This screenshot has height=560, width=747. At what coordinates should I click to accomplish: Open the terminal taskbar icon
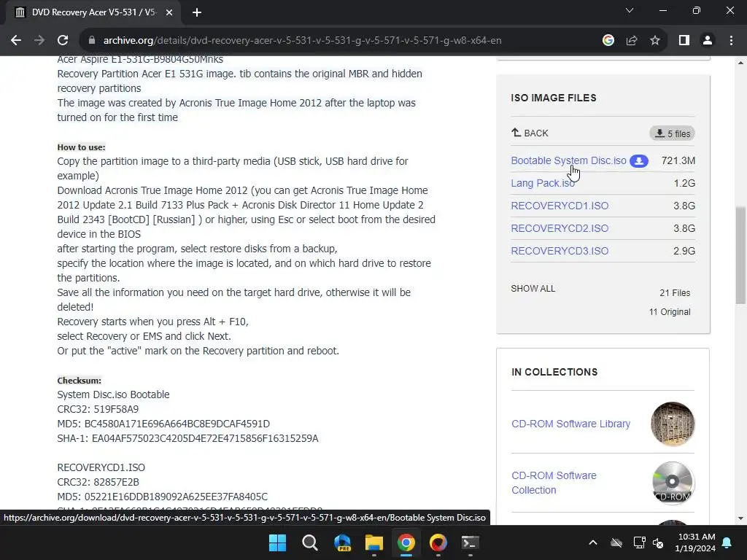[471, 542]
